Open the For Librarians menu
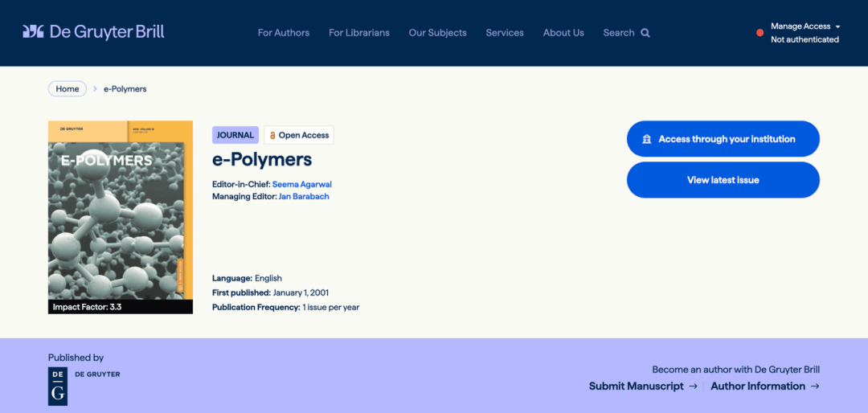This screenshot has width=868, height=413. [x=359, y=33]
